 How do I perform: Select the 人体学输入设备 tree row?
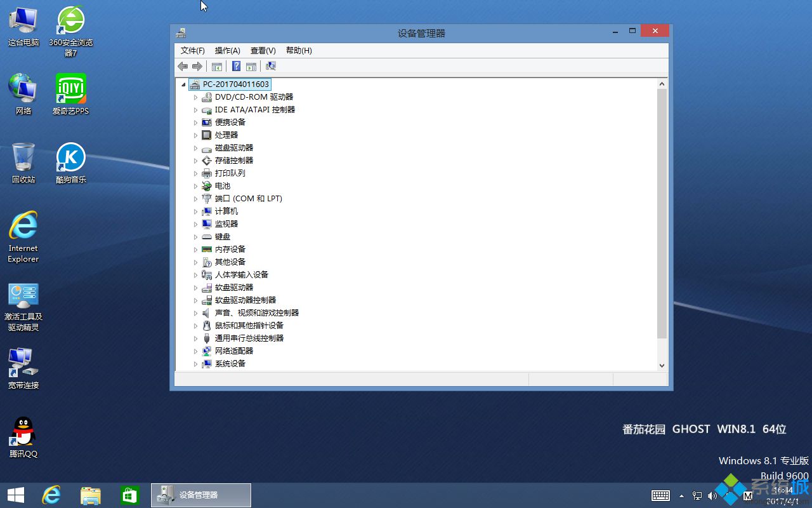[241, 275]
